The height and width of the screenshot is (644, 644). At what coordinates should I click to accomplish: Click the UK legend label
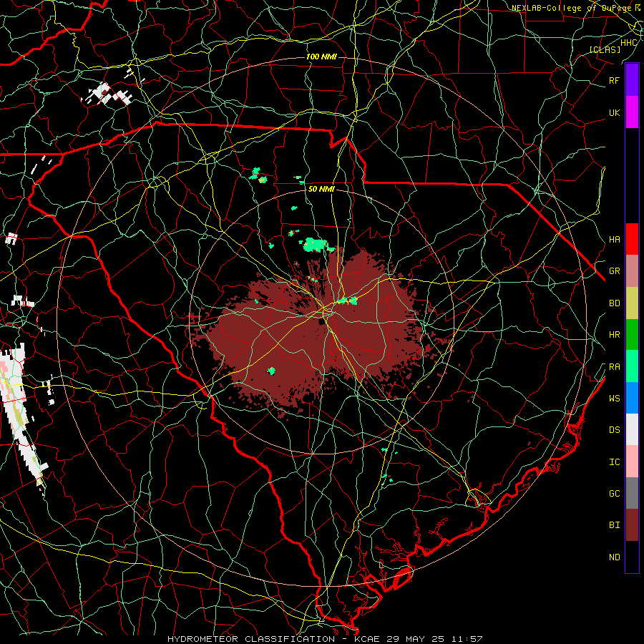(614, 112)
